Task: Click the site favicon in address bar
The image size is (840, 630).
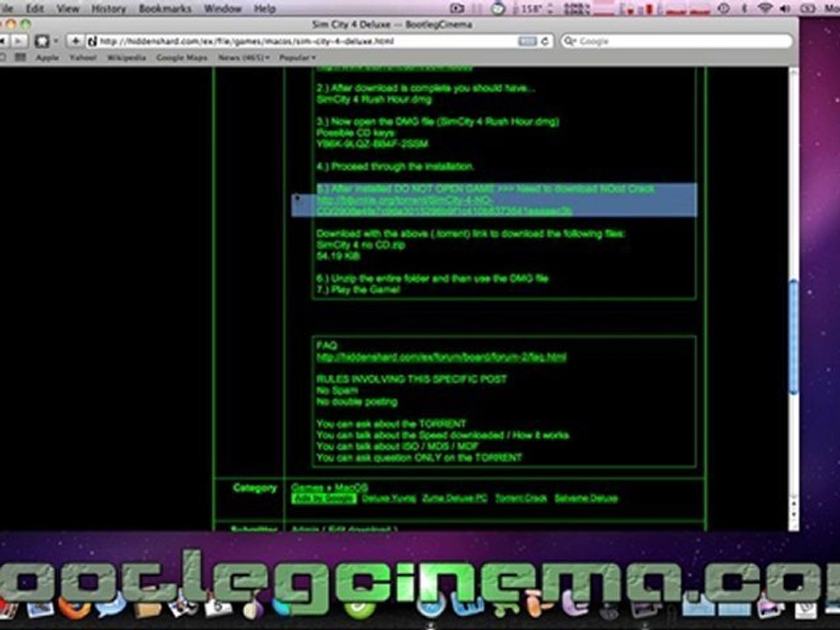Action: pyautogui.click(x=92, y=41)
